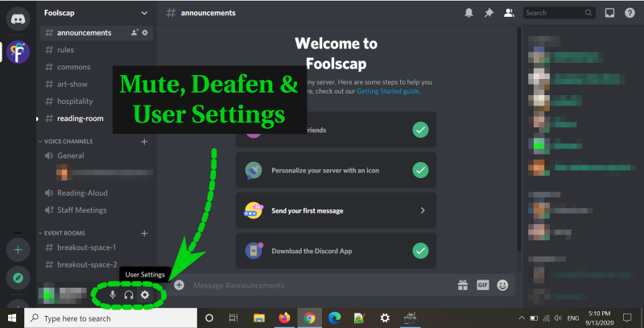Screen dimensions: 644x328
Task: Edit announcements channel with gear icon
Action: 145,32
